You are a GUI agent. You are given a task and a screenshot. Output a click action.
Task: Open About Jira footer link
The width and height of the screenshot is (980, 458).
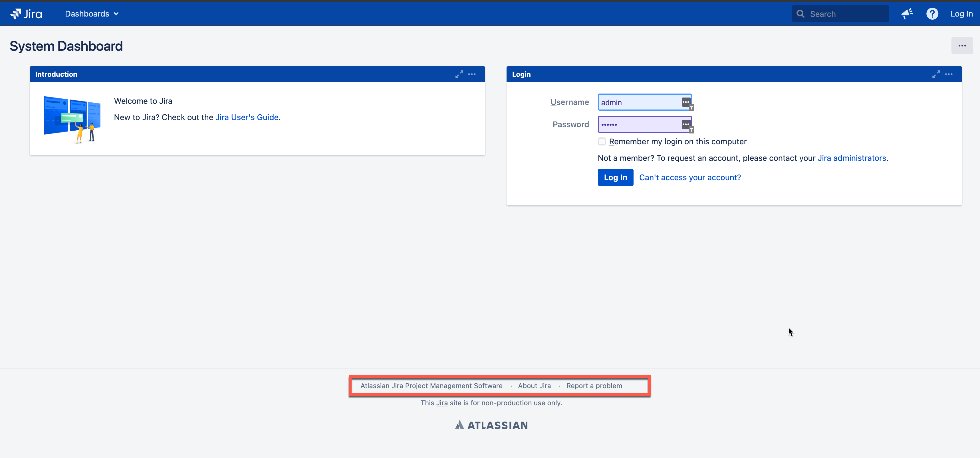[x=534, y=385]
